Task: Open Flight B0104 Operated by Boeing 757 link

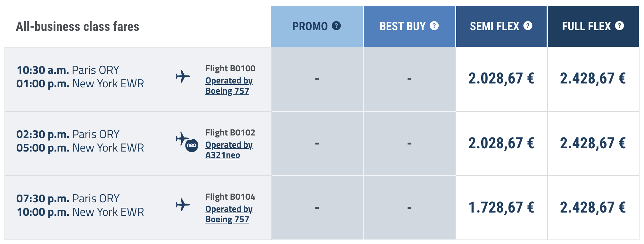Action: (x=229, y=214)
